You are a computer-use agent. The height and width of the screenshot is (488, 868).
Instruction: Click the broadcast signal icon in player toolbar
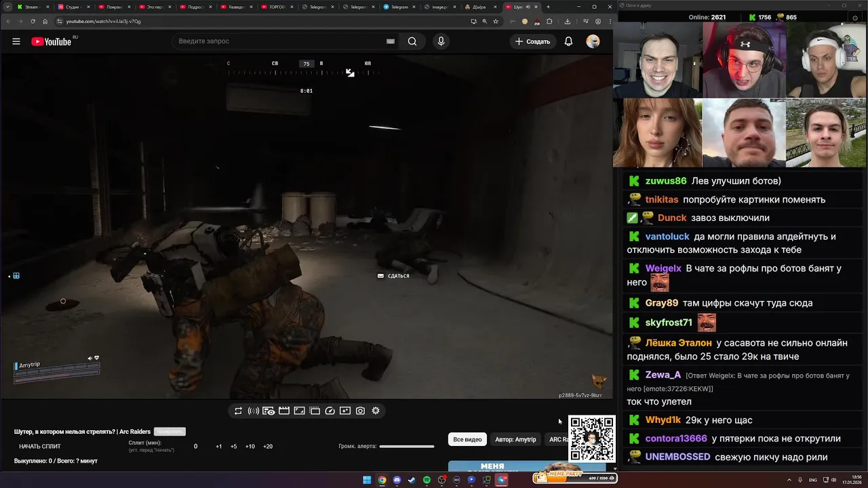(254, 411)
